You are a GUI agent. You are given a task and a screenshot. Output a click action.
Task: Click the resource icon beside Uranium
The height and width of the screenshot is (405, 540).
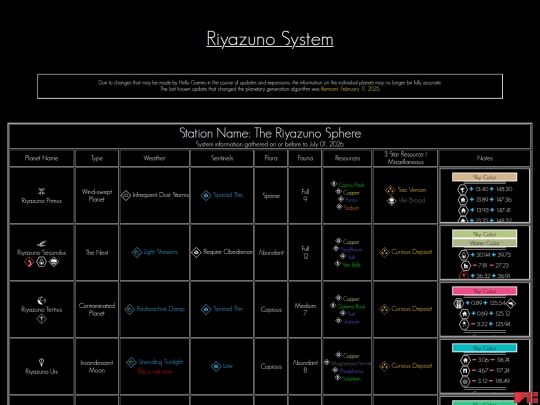339,321
